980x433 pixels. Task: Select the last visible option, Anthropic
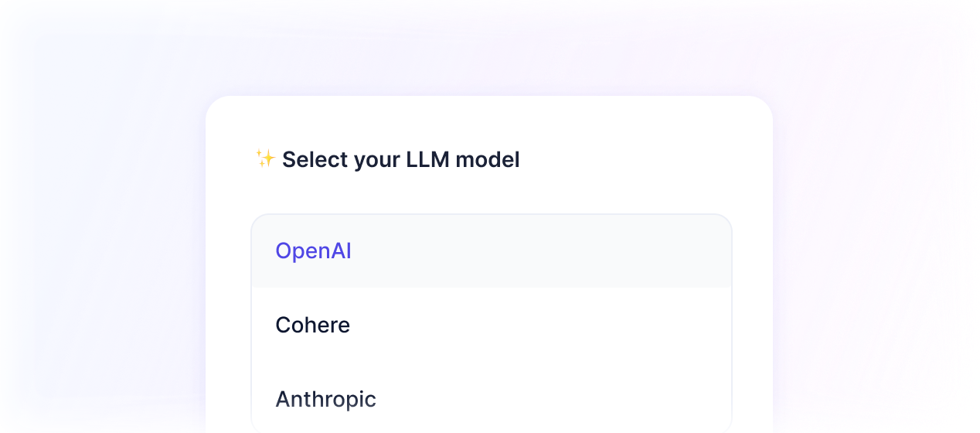tap(492, 397)
